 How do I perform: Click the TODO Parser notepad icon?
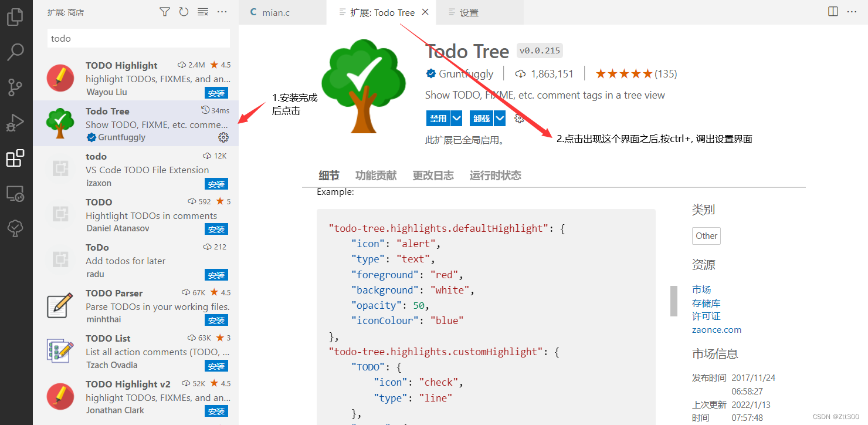60,306
